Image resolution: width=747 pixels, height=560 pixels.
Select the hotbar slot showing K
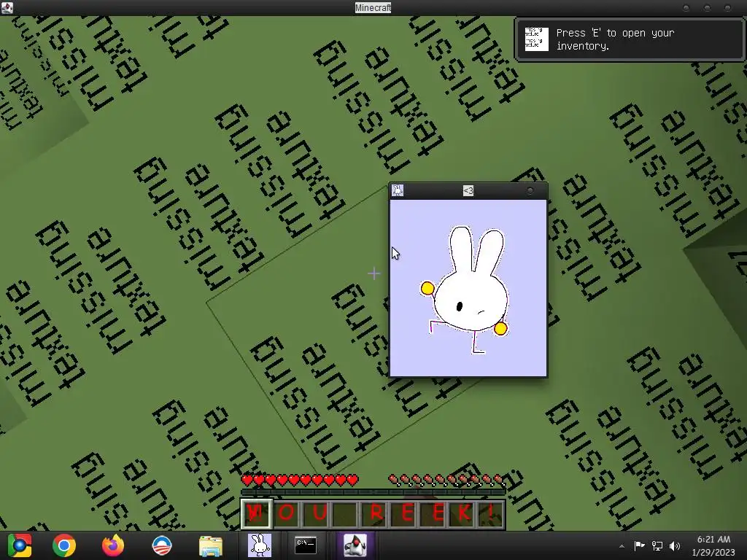461,513
